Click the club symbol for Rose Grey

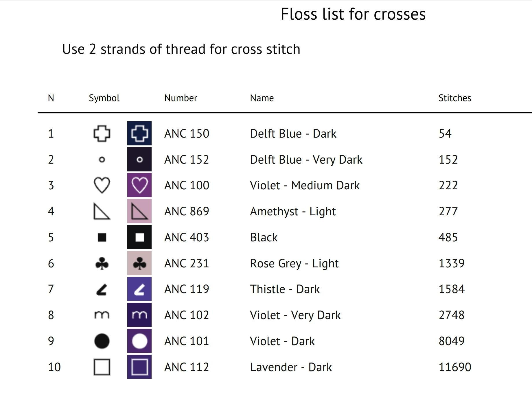tap(102, 264)
